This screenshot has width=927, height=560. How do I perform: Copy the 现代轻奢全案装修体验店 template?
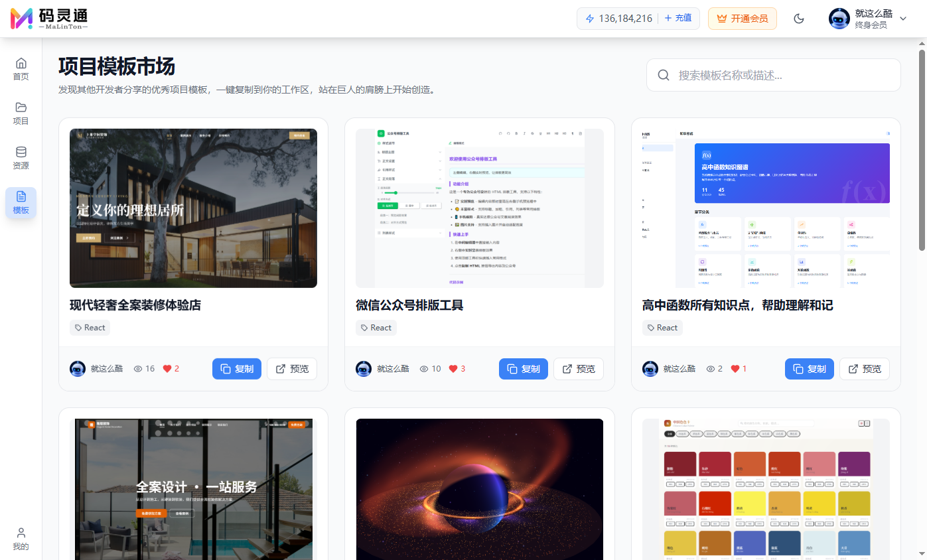click(x=237, y=369)
